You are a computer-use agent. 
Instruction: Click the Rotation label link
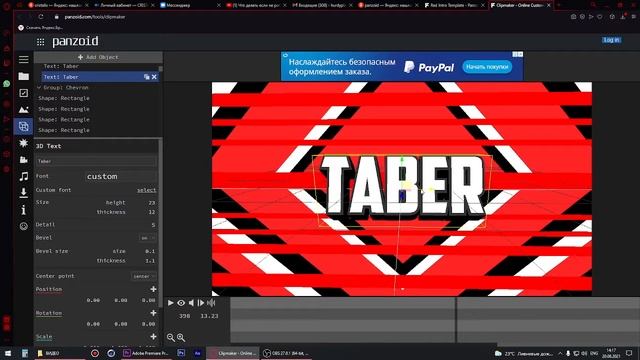tap(49, 313)
